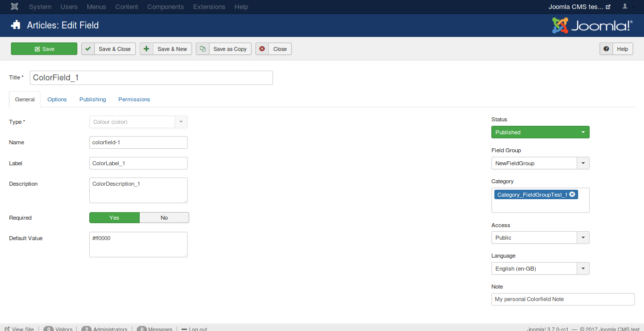Click the View Site link in footer
Screen dimensions: 644x331
coord(20,329)
